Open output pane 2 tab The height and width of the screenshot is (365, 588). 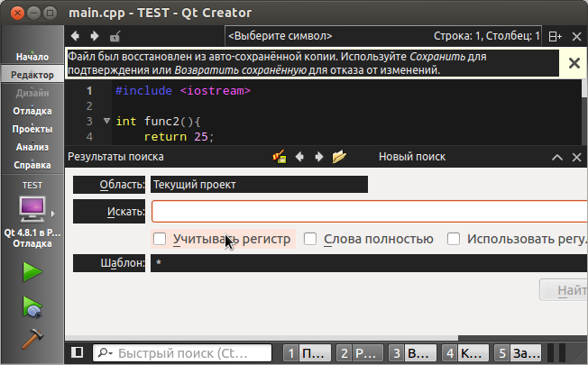(x=360, y=353)
